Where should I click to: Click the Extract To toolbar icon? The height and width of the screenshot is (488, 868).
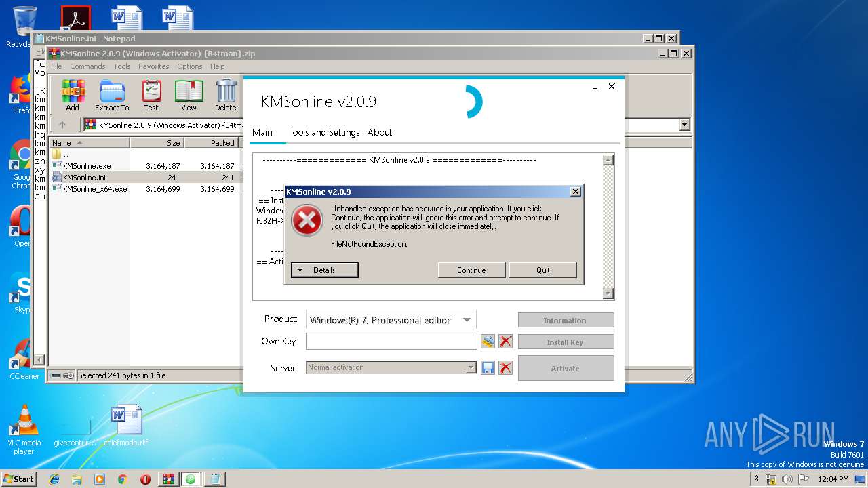112,96
